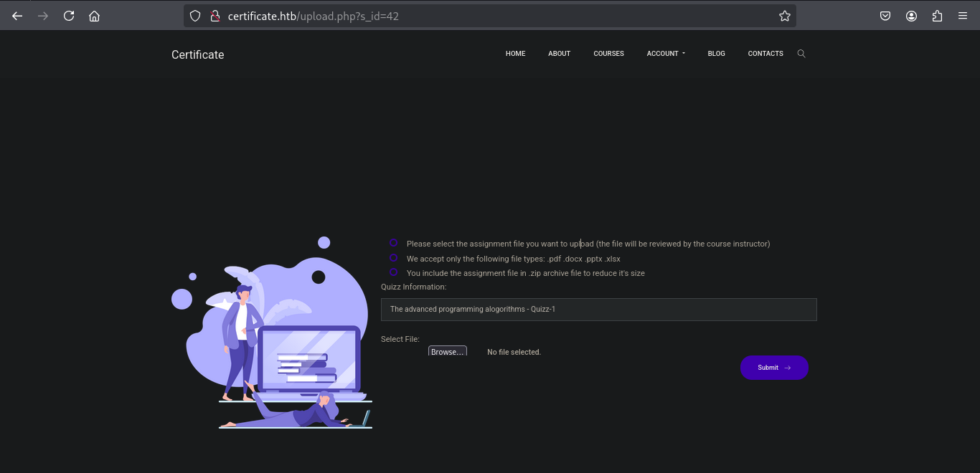Bookmark this page with star icon
980x473 pixels.
click(x=784, y=16)
